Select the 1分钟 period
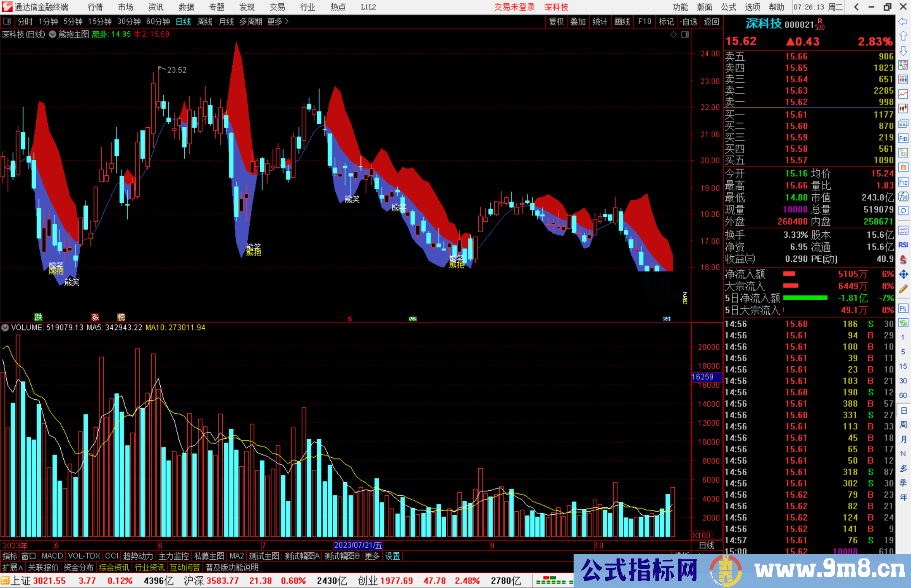Image resolution: width=911 pixels, height=588 pixels. (x=48, y=21)
